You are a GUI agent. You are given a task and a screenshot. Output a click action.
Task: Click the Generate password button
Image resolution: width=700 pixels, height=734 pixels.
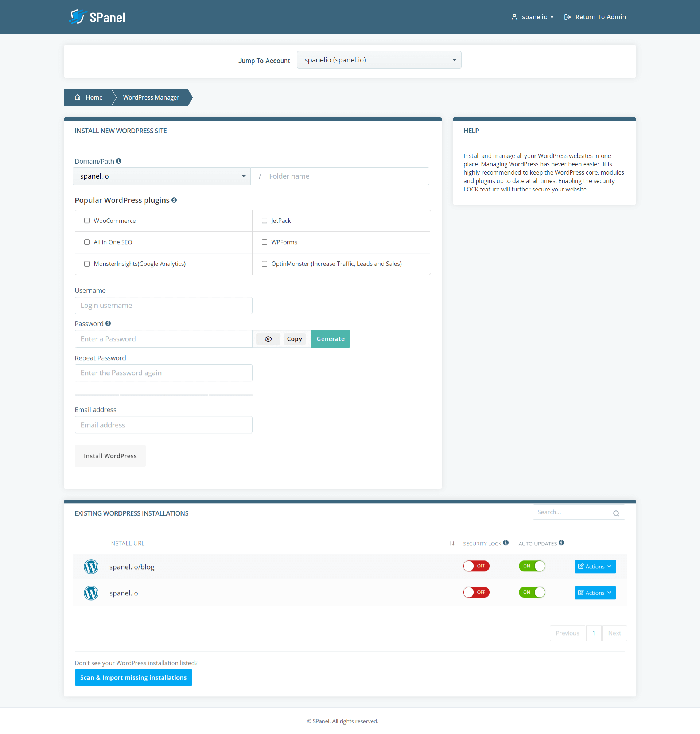point(331,339)
